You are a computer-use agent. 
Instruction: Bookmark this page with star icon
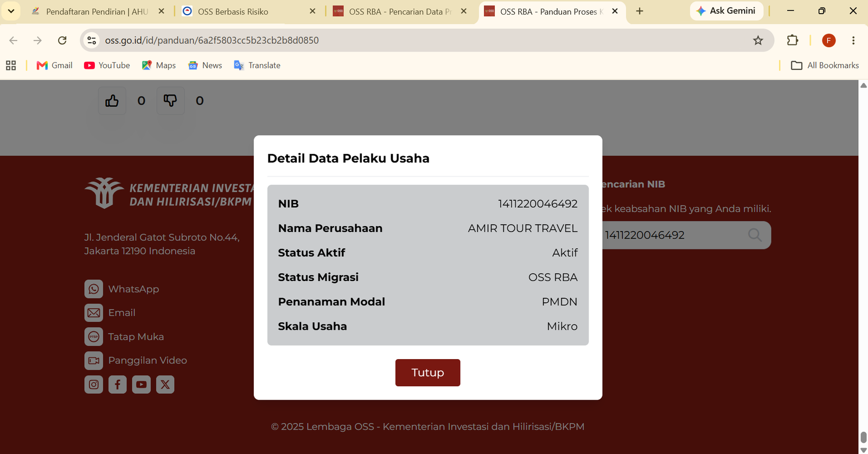(758, 40)
